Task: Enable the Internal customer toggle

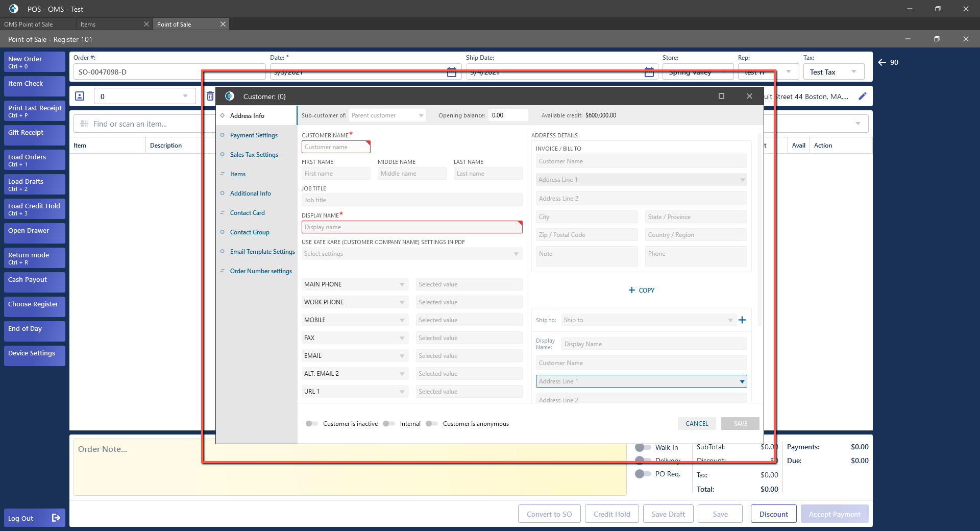Action: point(389,424)
